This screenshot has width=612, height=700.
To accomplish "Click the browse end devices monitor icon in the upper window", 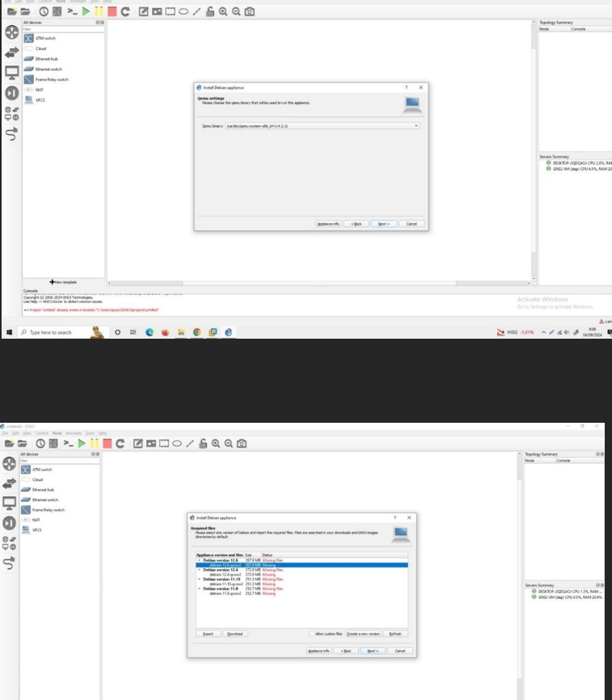I will tap(11, 73).
